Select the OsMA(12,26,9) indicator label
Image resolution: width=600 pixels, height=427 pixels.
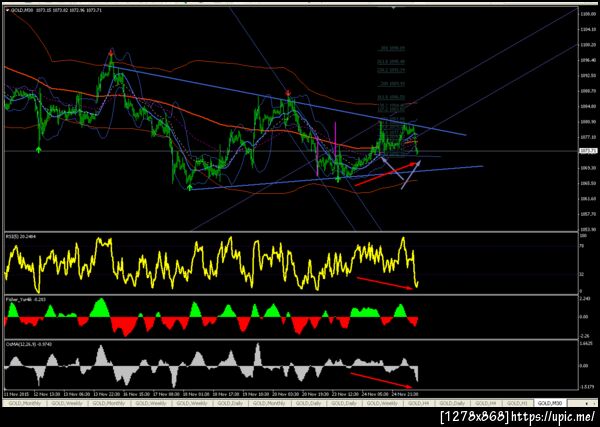[x=28, y=344]
